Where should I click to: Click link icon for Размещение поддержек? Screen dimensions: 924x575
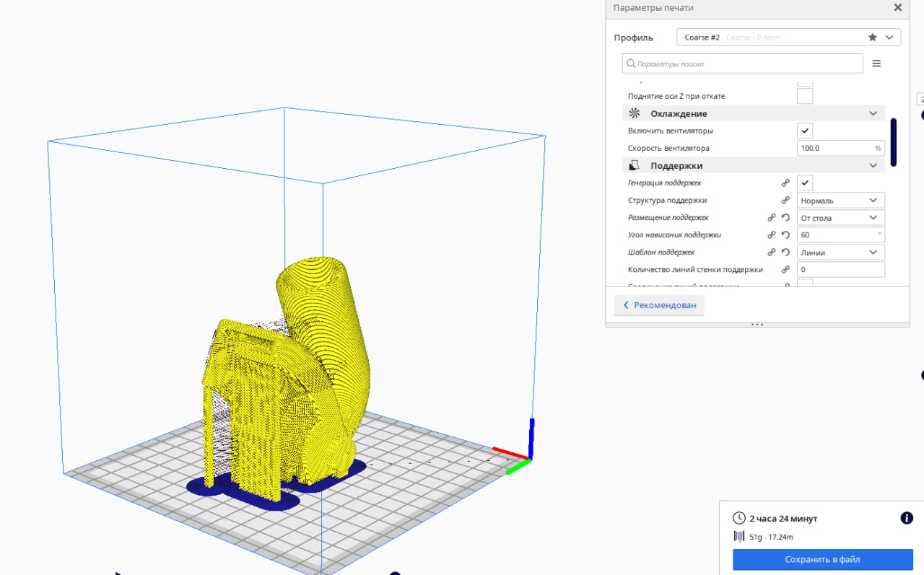tap(771, 217)
